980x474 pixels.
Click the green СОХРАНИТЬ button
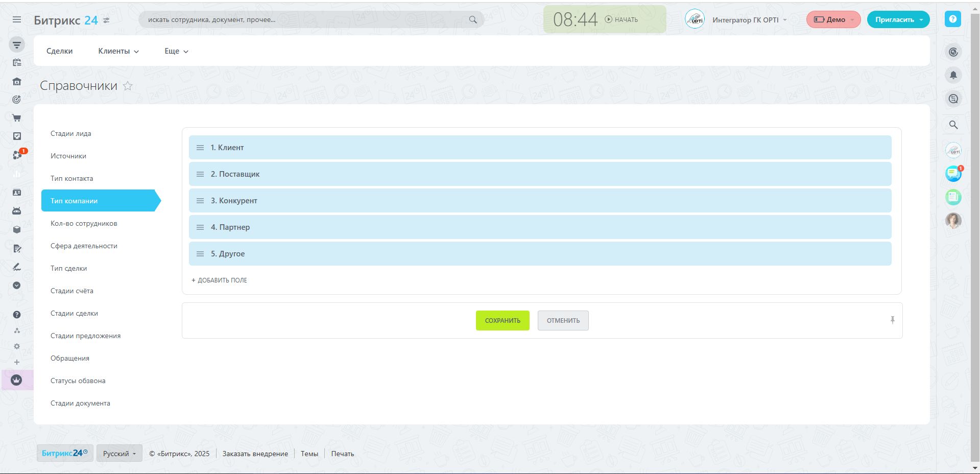coord(503,320)
